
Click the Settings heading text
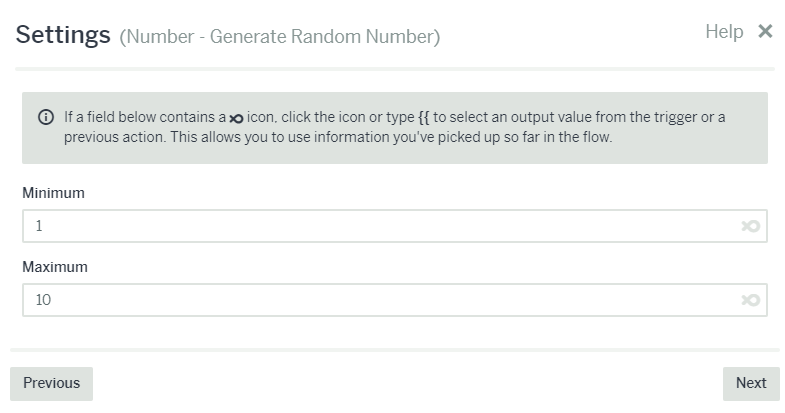[62, 35]
